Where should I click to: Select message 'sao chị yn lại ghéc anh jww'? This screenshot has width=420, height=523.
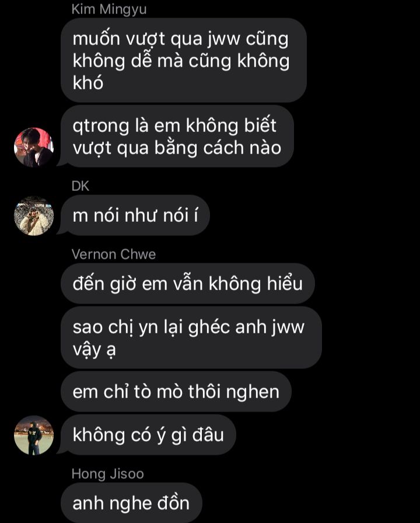tap(191, 337)
